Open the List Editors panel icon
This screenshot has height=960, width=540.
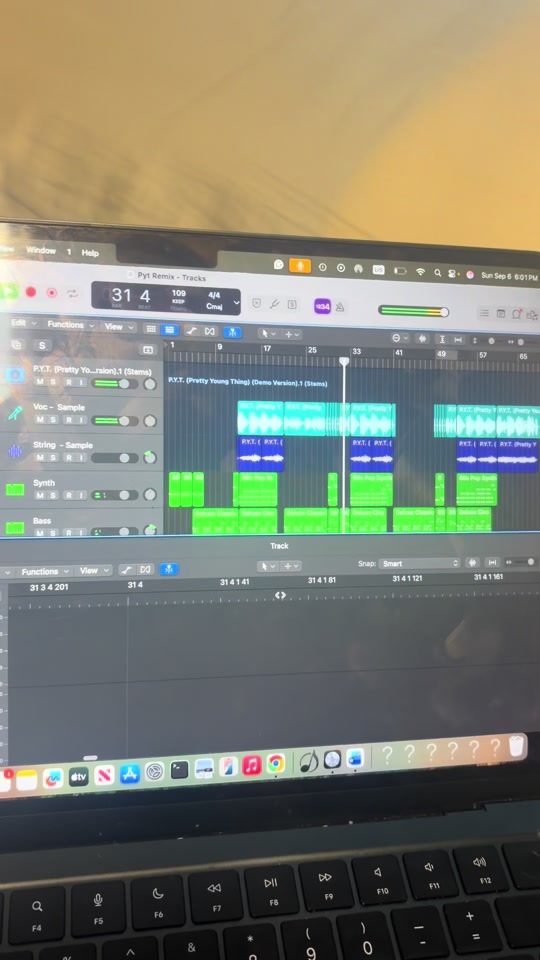tap(484, 313)
